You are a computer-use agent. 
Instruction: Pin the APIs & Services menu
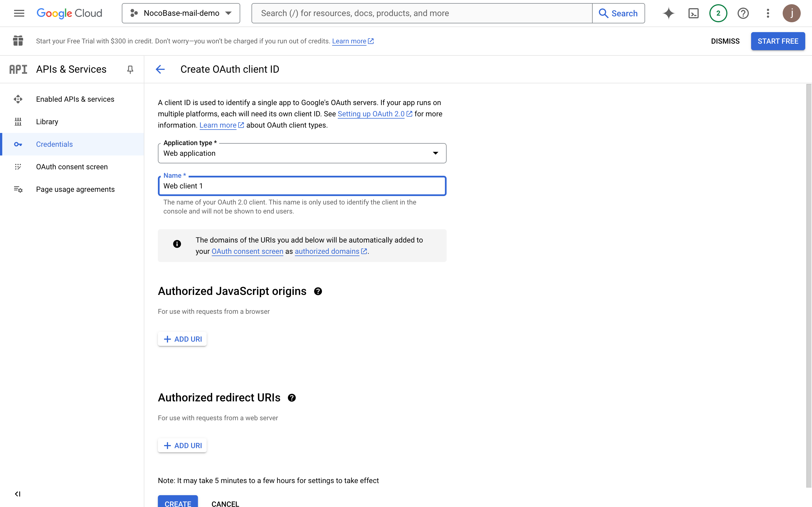click(x=130, y=69)
